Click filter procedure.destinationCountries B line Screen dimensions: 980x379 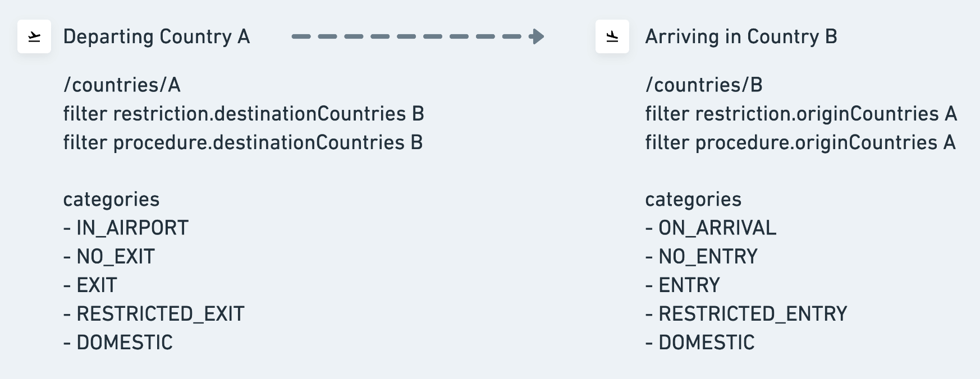[243, 142]
